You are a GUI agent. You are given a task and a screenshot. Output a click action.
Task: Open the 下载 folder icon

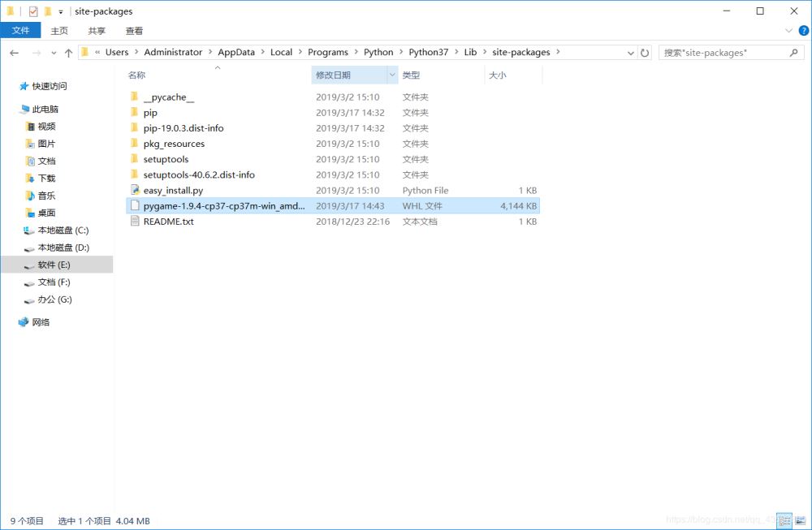pyautogui.click(x=31, y=178)
